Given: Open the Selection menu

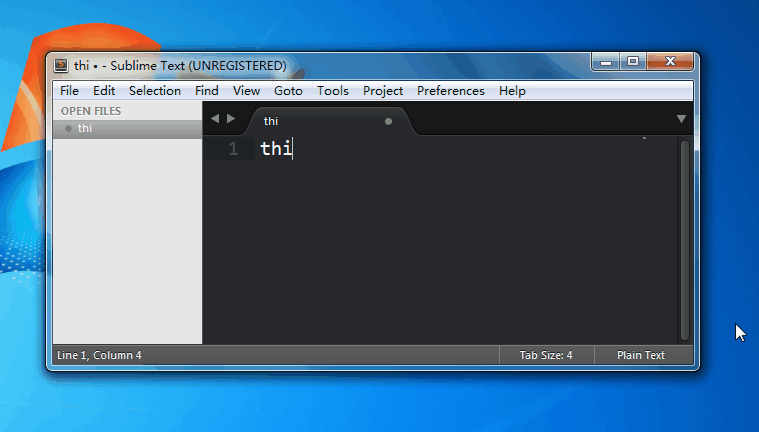Looking at the screenshot, I should coord(155,91).
